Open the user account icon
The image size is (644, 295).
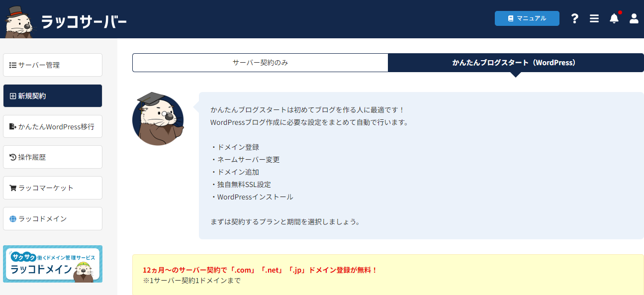[x=634, y=18]
